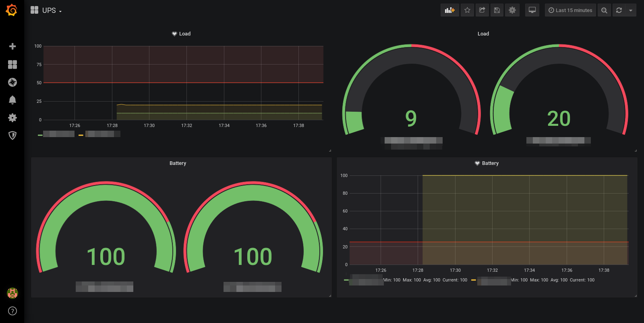Screen dimensions: 644x323
Task: Open the Server Admin shield icon
Action: click(12, 135)
